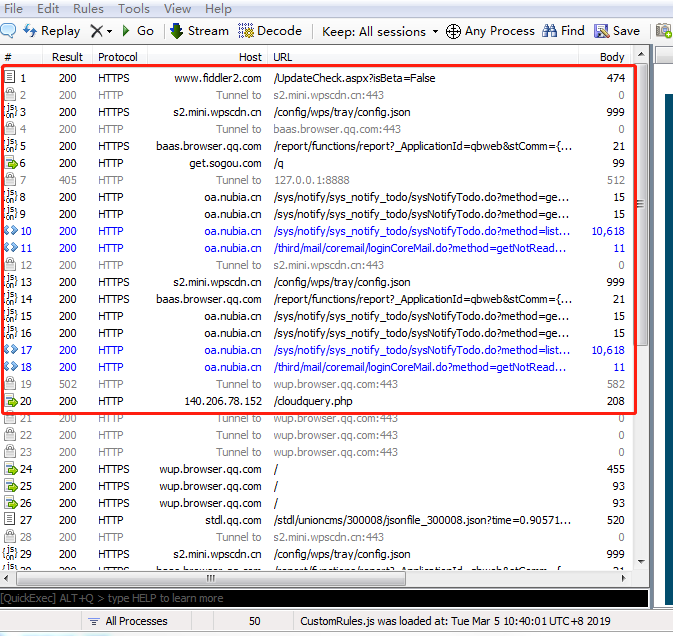673x636 pixels.
Task: Click the vertical scrollbar thumb
Action: pos(641,204)
